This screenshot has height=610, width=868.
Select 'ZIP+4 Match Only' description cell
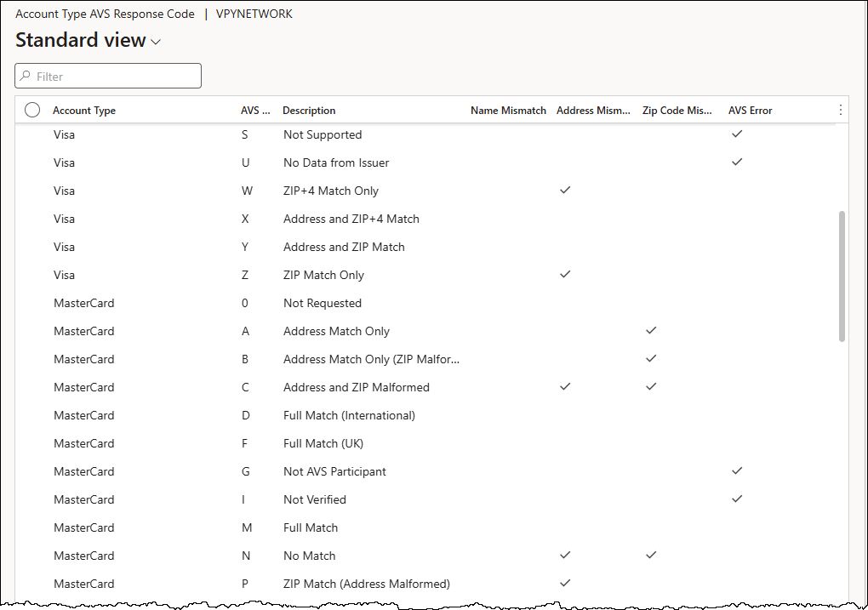(331, 191)
